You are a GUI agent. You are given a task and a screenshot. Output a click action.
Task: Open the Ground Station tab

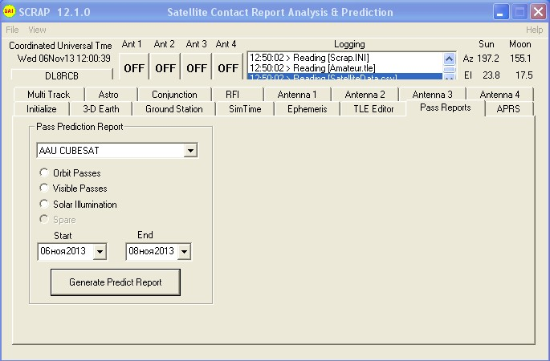click(174, 109)
